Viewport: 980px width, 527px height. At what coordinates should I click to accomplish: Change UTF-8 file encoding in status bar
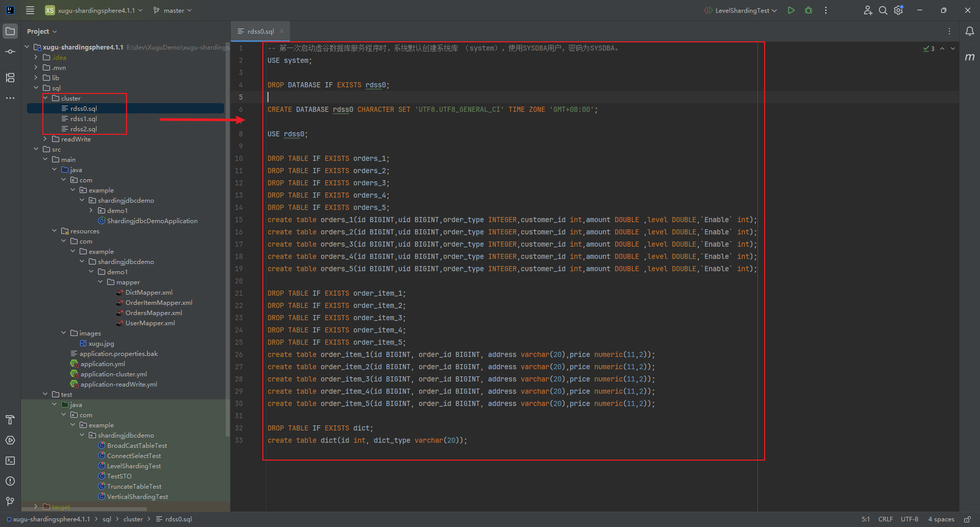click(x=909, y=519)
